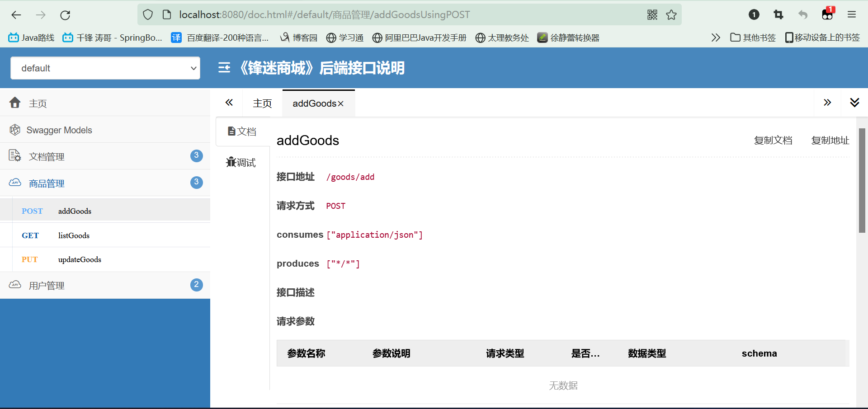This screenshot has height=409, width=868.
Task: Open the 千锋 涛哥 - SpringBo... bookmark
Action: tap(113, 38)
